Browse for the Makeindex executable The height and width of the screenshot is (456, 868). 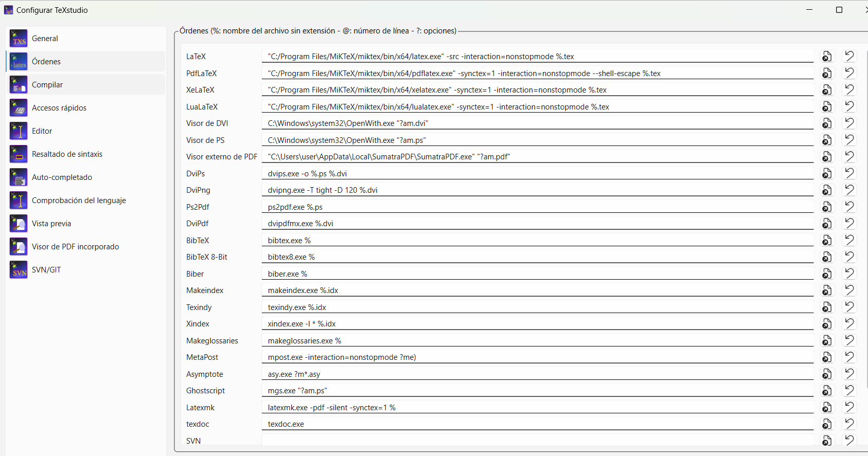[827, 290]
